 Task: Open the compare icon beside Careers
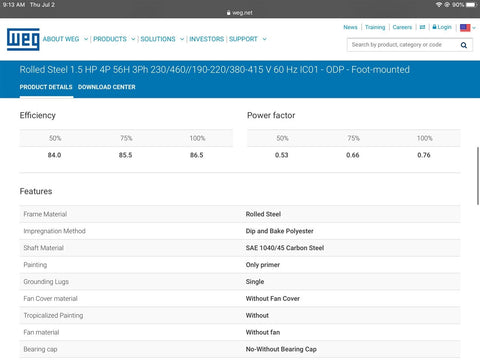point(422,27)
